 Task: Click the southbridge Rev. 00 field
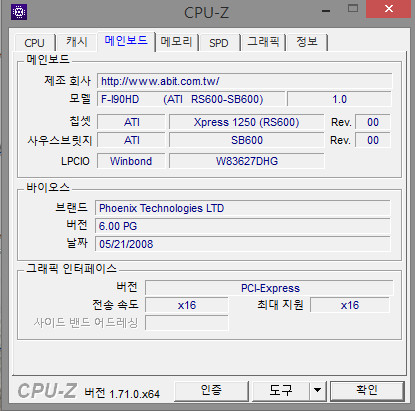(373, 140)
